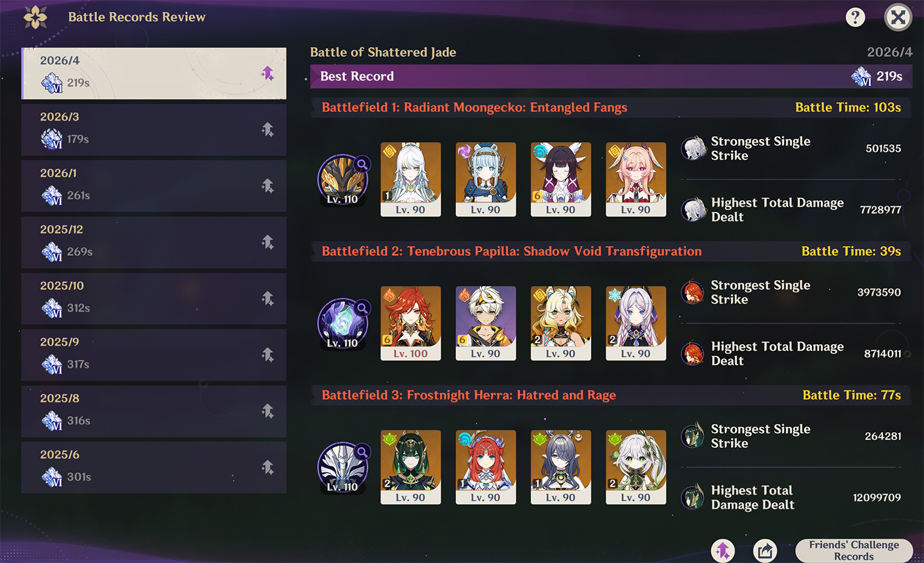Select the 2025/8 record with 316s
This screenshot has height=563, width=924.
(154, 411)
